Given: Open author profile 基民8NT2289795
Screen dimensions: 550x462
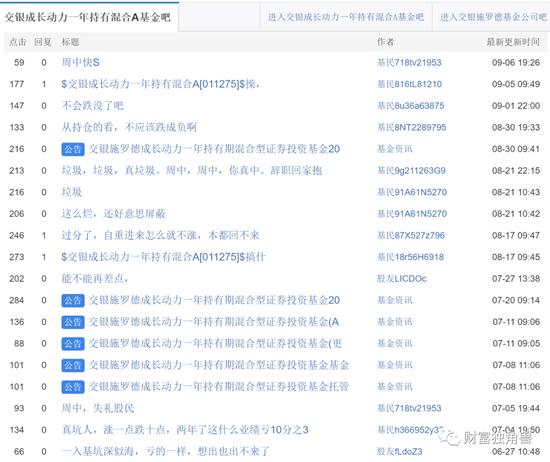Looking at the screenshot, I should pos(412,127).
